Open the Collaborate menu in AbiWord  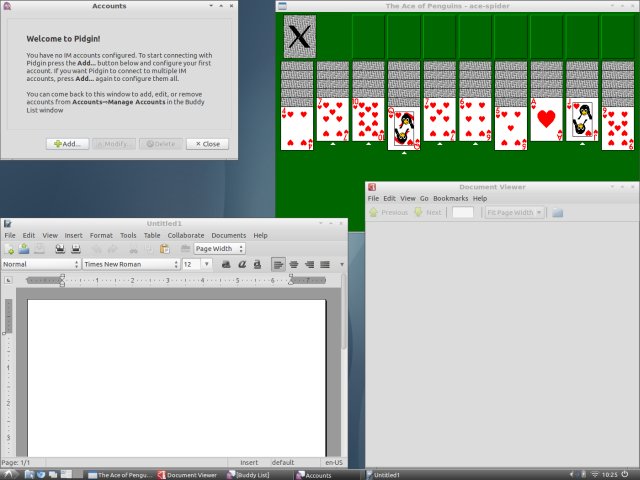point(186,235)
